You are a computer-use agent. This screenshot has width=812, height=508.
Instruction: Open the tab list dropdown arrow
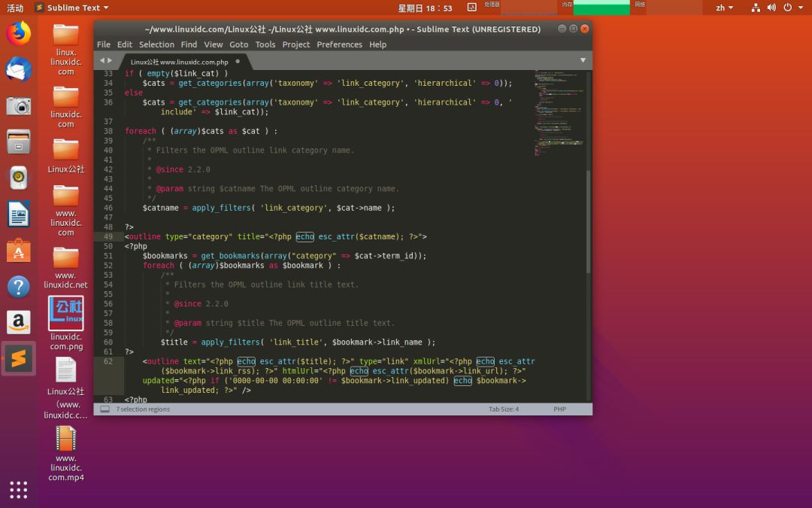[583, 61]
